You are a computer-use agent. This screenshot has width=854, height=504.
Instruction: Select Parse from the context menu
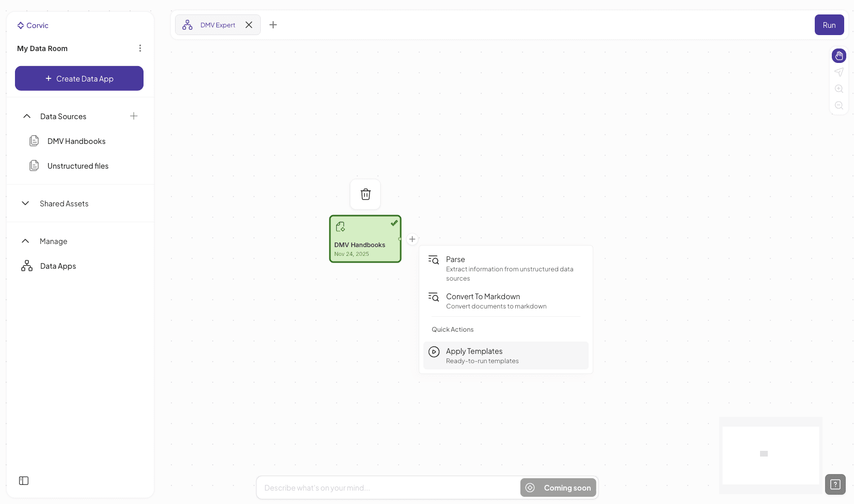click(454, 259)
